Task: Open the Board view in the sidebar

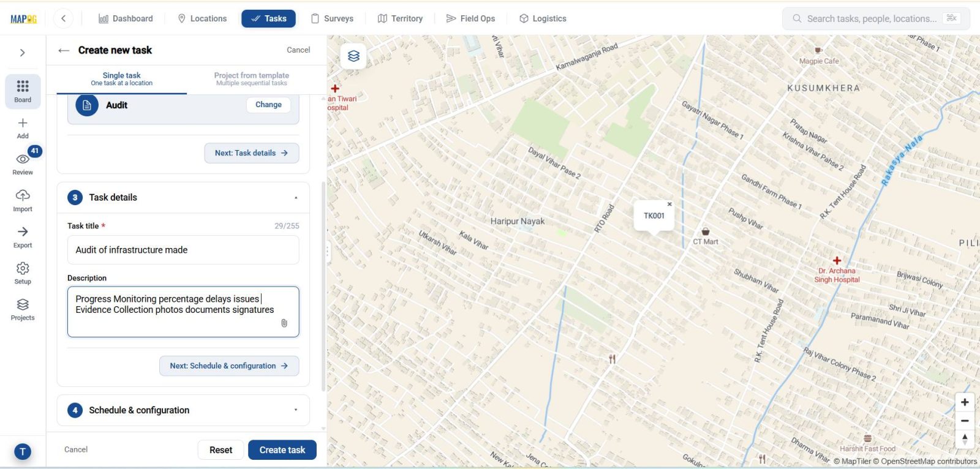Action: [x=23, y=91]
